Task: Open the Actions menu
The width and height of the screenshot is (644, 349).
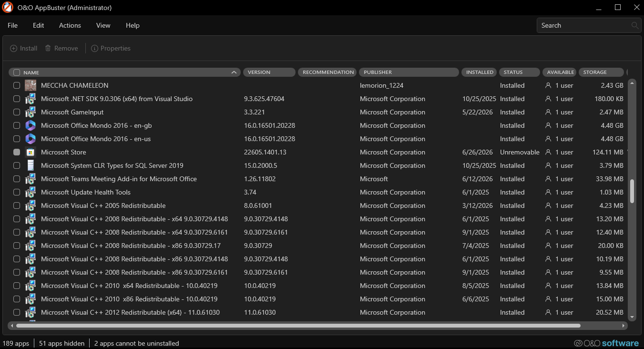Action: (x=70, y=25)
